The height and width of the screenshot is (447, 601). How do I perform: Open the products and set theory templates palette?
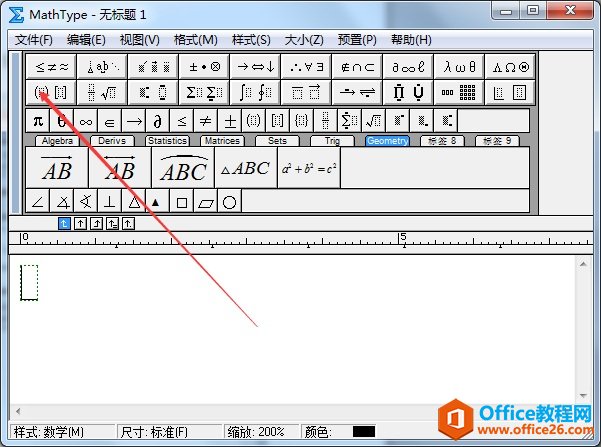(408, 92)
